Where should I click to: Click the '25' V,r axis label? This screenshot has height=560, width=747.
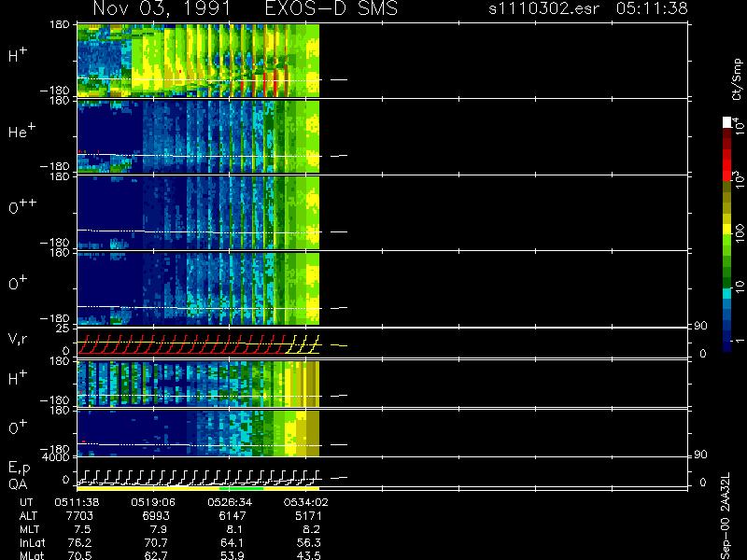point(63,329)
